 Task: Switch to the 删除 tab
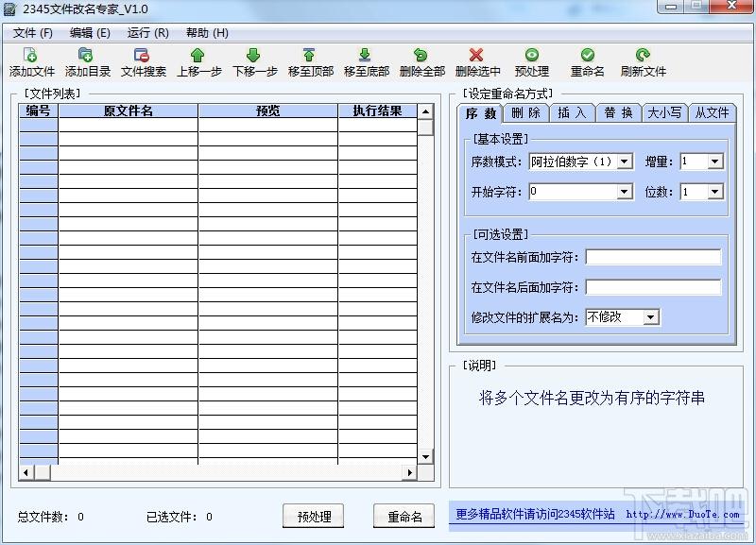click(x=525, y=112)
